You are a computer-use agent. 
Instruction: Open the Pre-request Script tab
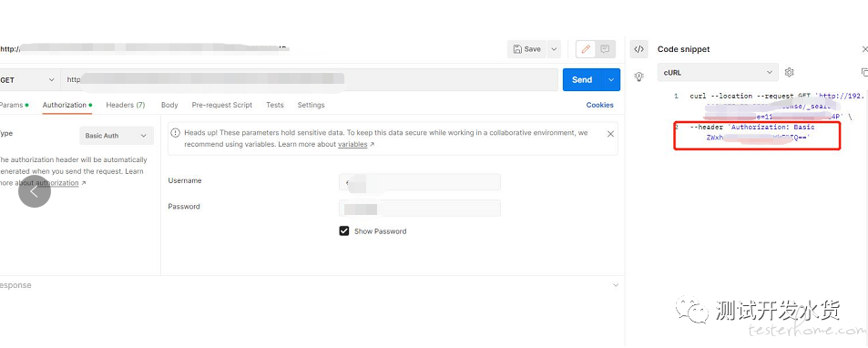222,105
